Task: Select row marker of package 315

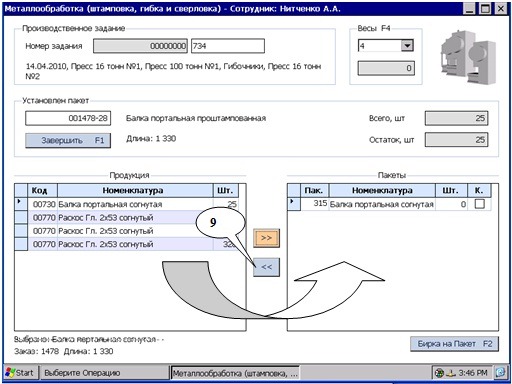Action: click(294, 204)
